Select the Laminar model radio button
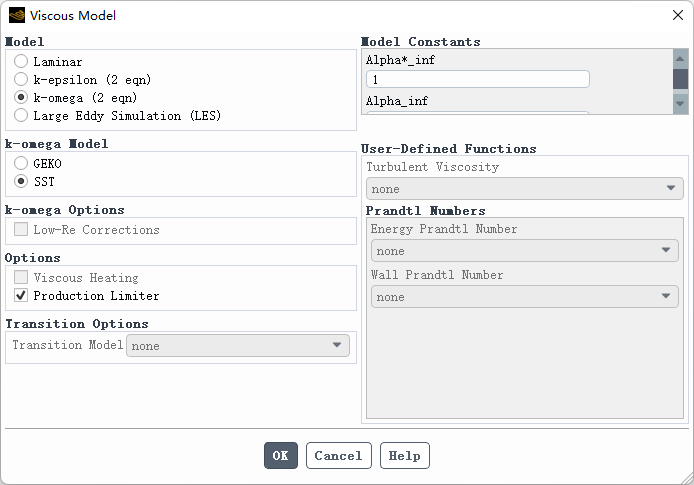 (x=21, y=62)
